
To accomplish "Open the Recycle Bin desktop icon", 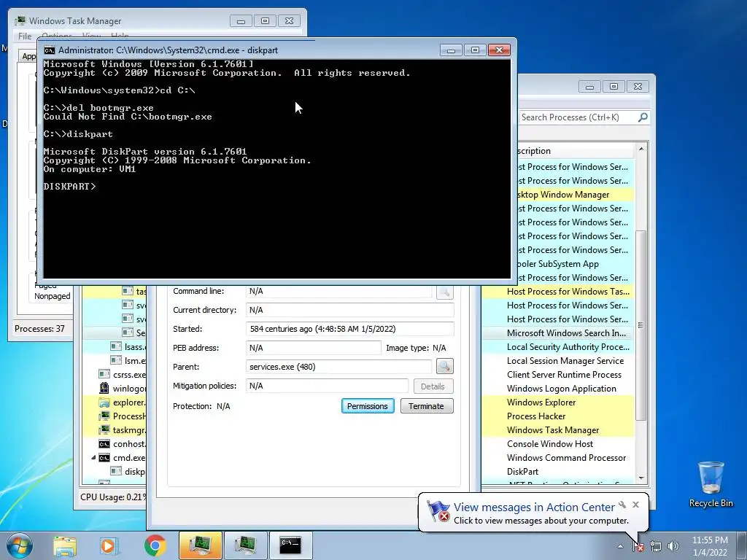I will tap(711, 484).
